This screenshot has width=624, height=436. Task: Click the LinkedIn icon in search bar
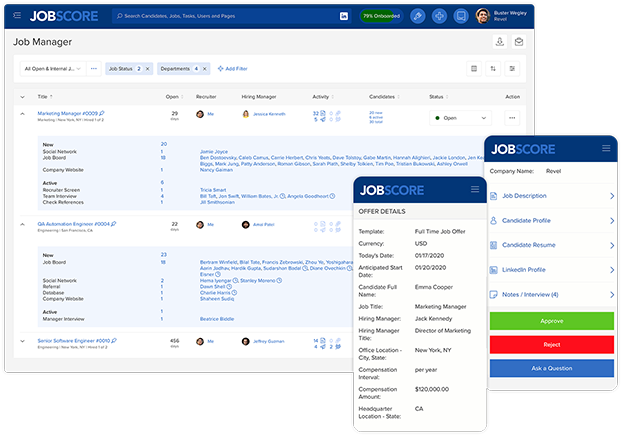coord(344,16)
